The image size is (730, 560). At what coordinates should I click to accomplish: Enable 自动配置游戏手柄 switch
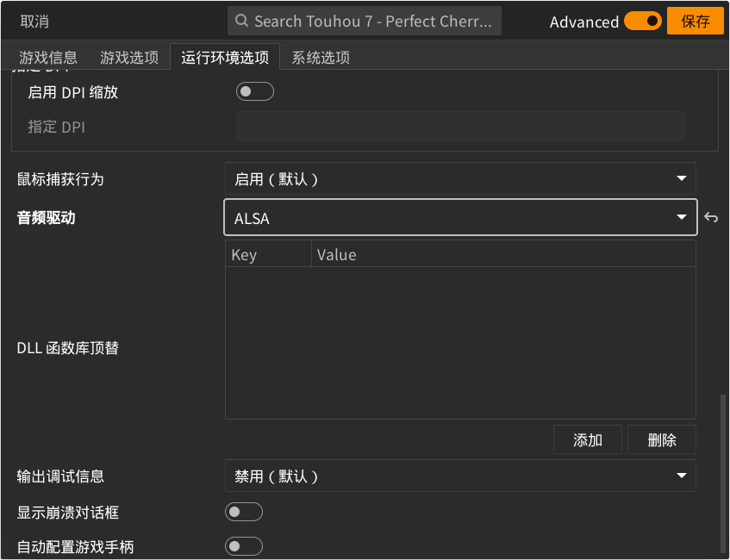(244, 546)
